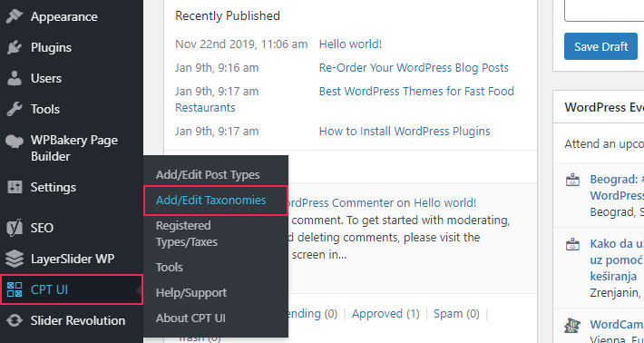This screenshot has height=343, width=644.
Task: Open the WordCamp event link
Action: point(617,325)
